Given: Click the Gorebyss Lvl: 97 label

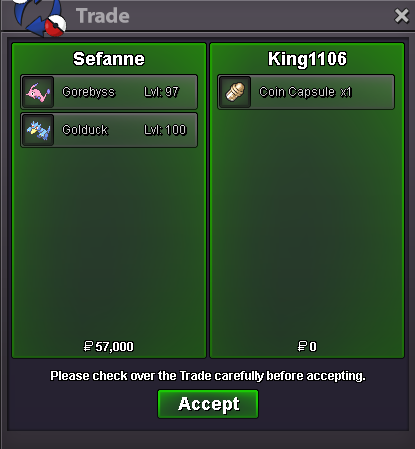Looking at the screenshot, I should [162, 92].
